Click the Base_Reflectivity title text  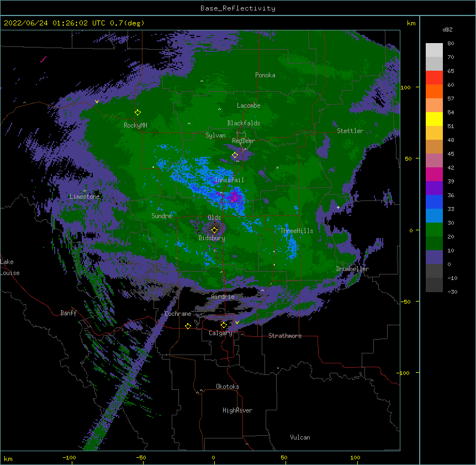(238, 8)
